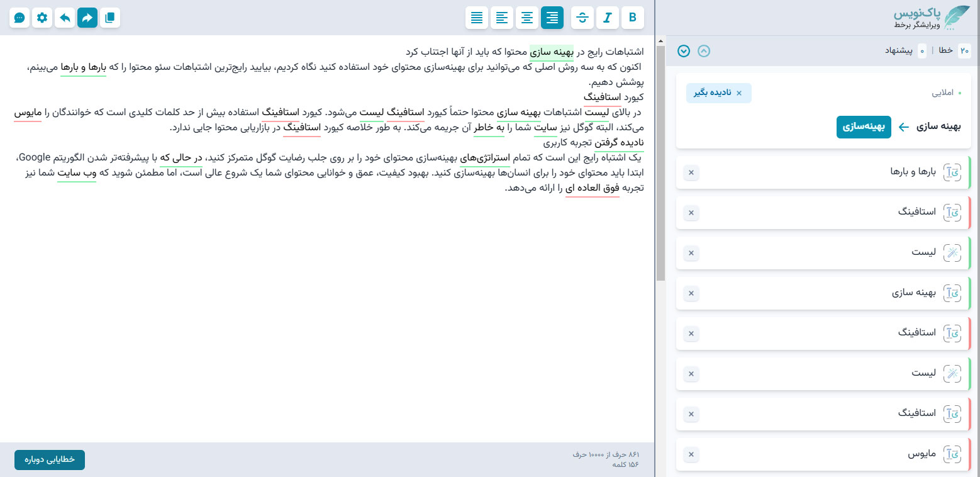Toggle bold formatting with B
The image size is (980, 477).
click(x=633, y=18)
